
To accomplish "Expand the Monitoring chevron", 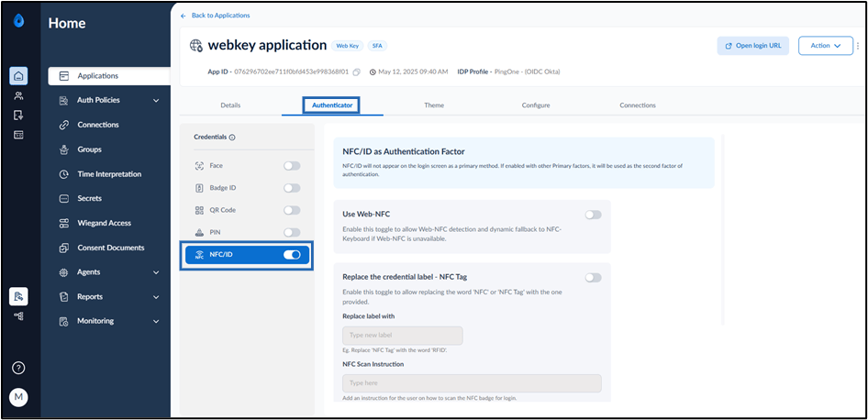I will 156,322.
